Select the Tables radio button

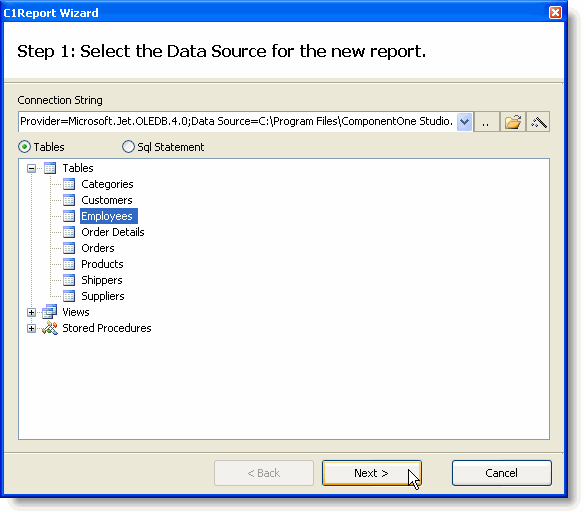pyautogui.click(x=24, y=147)
